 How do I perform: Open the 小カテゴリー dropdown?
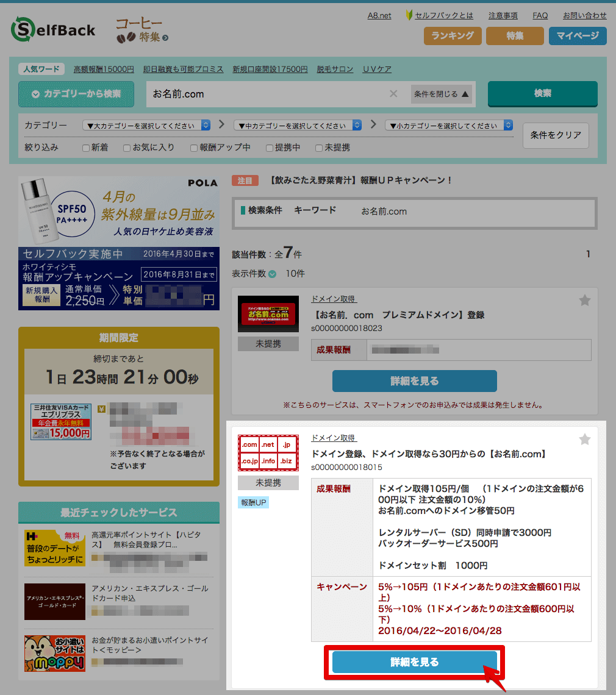[x=449, y=126]
